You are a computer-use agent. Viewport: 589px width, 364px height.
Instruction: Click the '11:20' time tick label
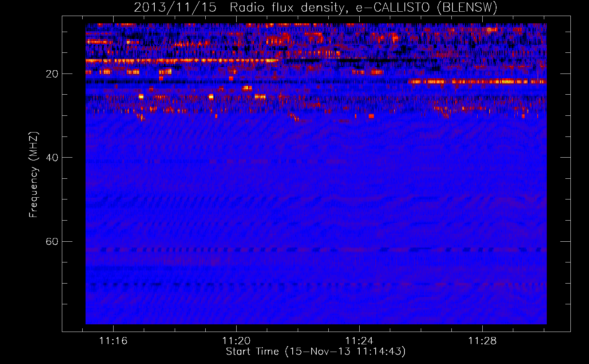tap(236, 341)
